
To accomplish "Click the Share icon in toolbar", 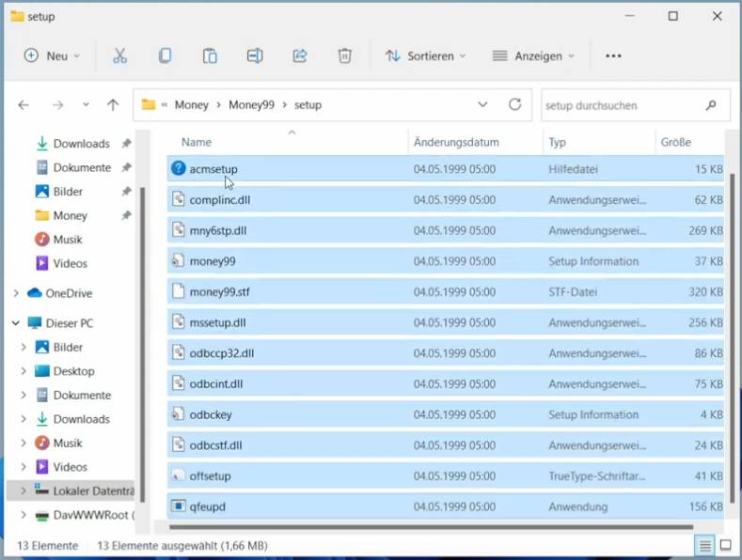I will 300,55.
